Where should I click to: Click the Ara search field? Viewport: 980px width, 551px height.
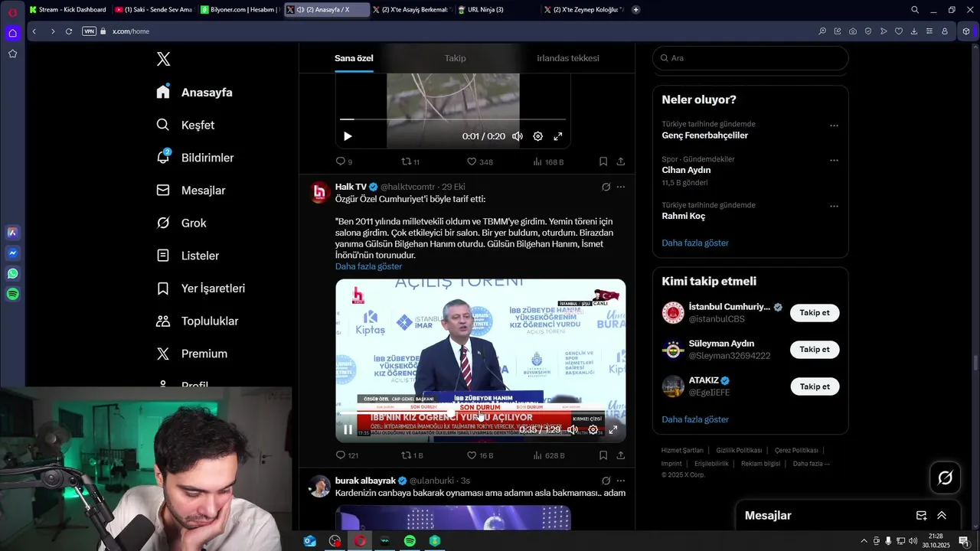tap(750, 58)
